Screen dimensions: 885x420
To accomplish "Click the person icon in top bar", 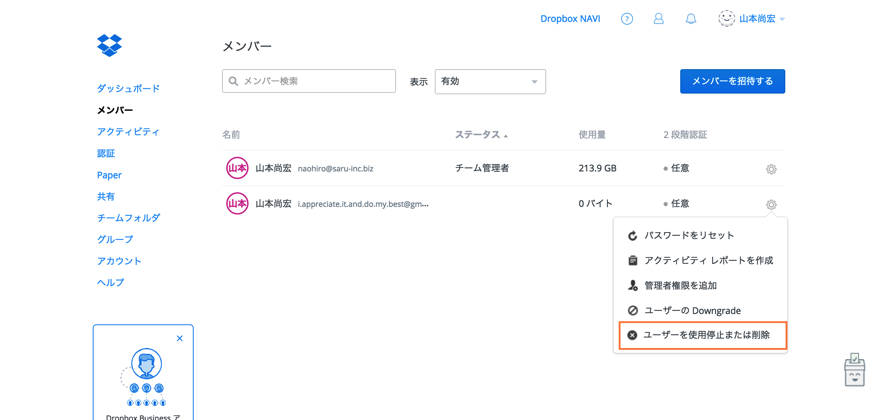I will (x=658, y=19).
